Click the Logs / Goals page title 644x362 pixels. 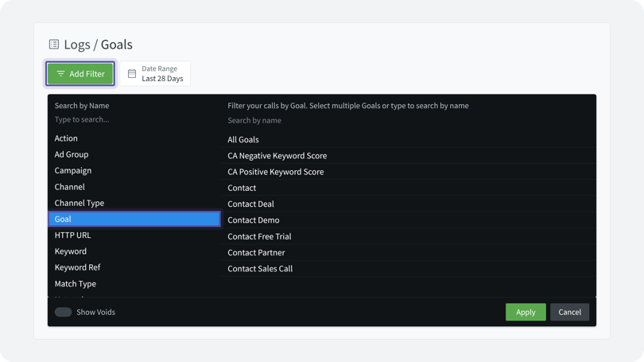coord(98,45)
